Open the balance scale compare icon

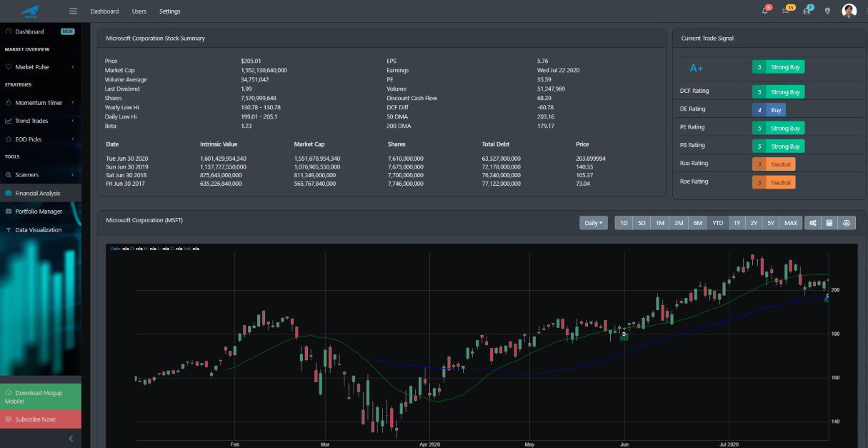point(847,223)
